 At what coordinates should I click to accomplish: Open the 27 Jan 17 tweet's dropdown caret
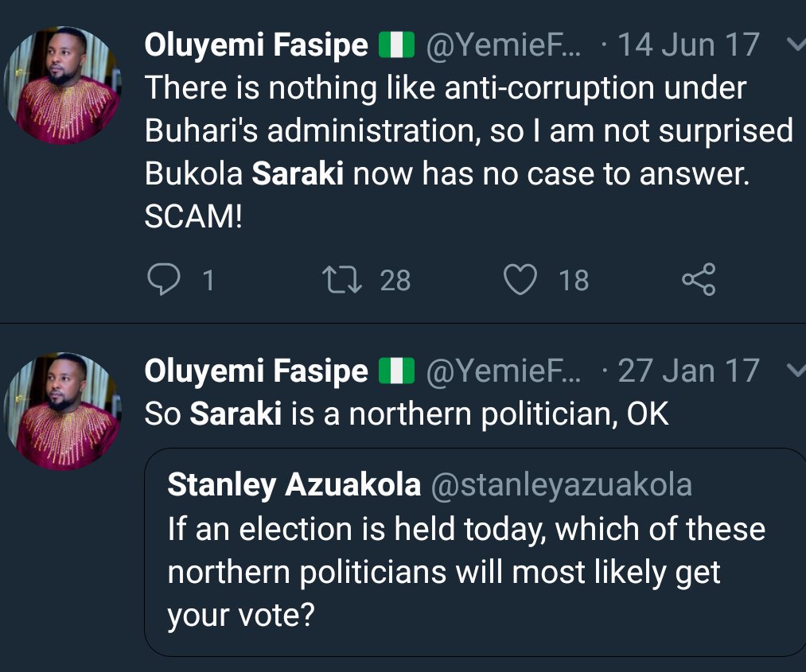(x=794, y=370)
